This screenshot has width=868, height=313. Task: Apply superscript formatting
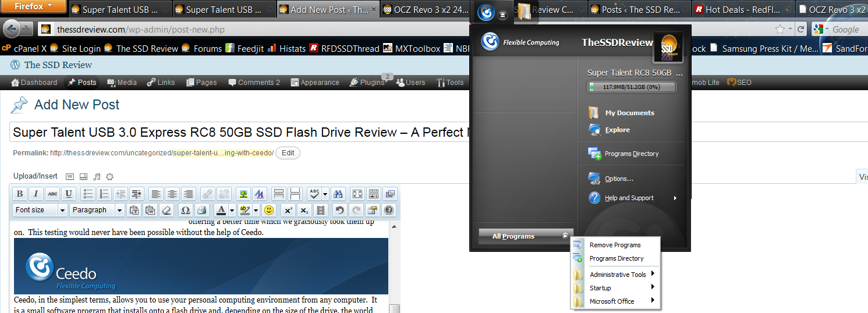pyautogui.click(x=288, y=210)
